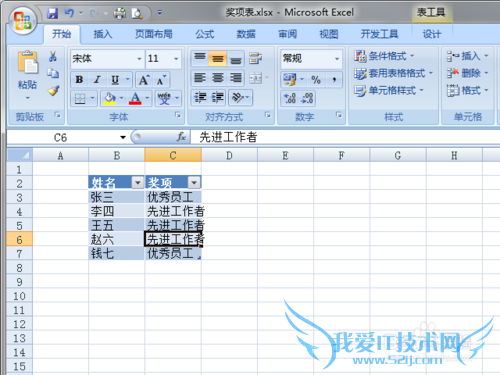The height and width of the screenshot is (375, 500).
Task: Apply accounting number format
Action: pyautogui.click(x=289, y=79)
